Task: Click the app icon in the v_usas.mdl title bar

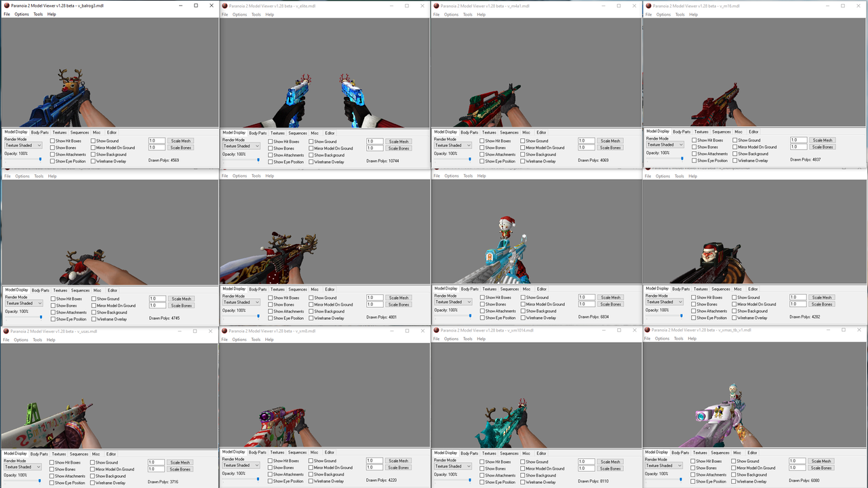Action: (6, 331)
